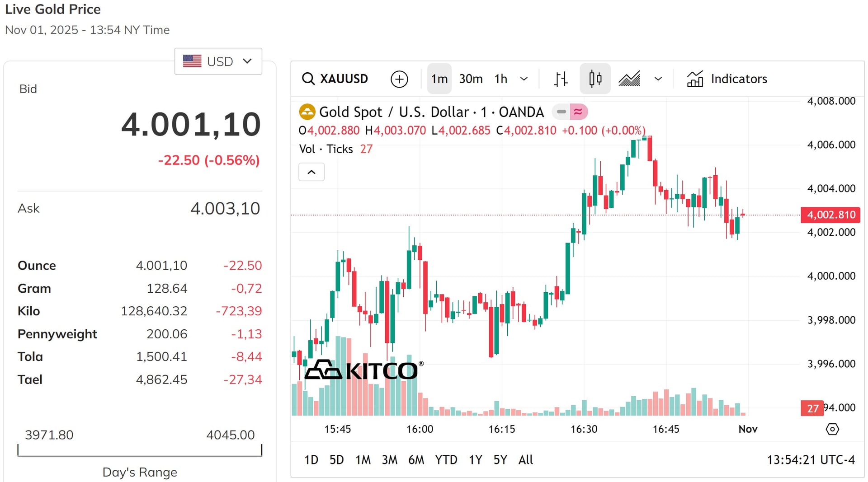Open the USD currency dropdown
Screen dimensions: 868x482
click(218, 61)
